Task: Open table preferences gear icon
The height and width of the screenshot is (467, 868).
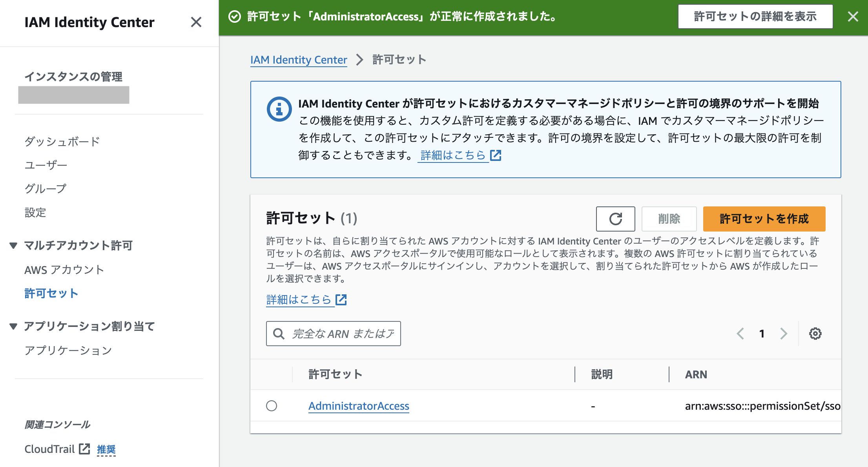Action: 815,334
